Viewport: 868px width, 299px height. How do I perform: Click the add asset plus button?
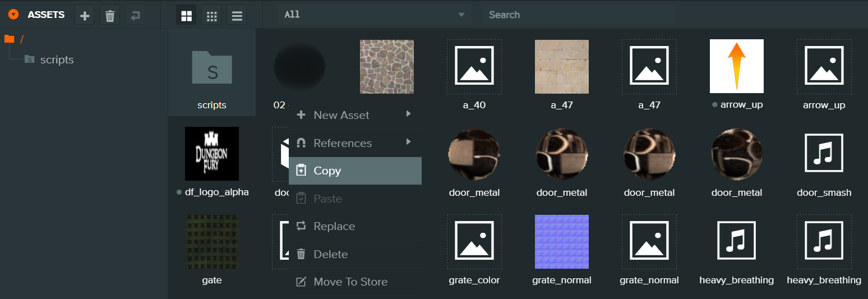pos(85,15)
